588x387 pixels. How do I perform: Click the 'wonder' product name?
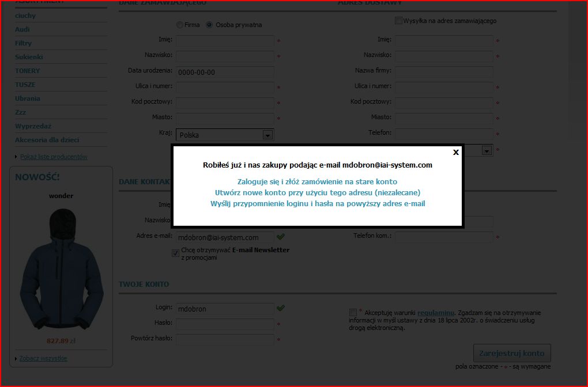[61, 196]
